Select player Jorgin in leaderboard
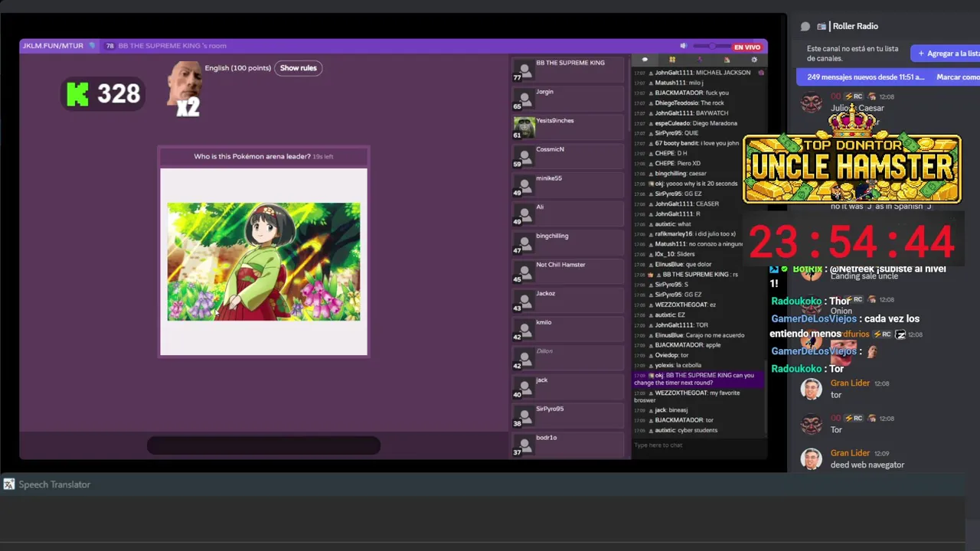980x551 pixels. 570,99
